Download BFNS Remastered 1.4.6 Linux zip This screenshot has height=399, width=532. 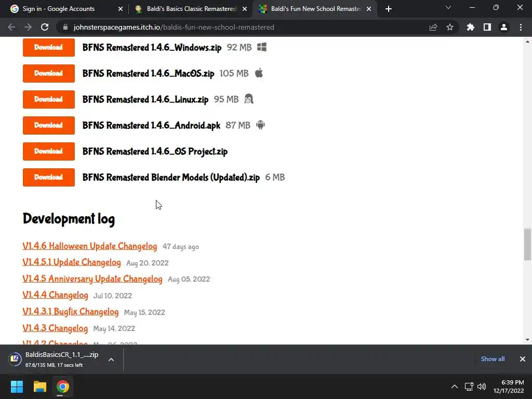pos(48,99)
